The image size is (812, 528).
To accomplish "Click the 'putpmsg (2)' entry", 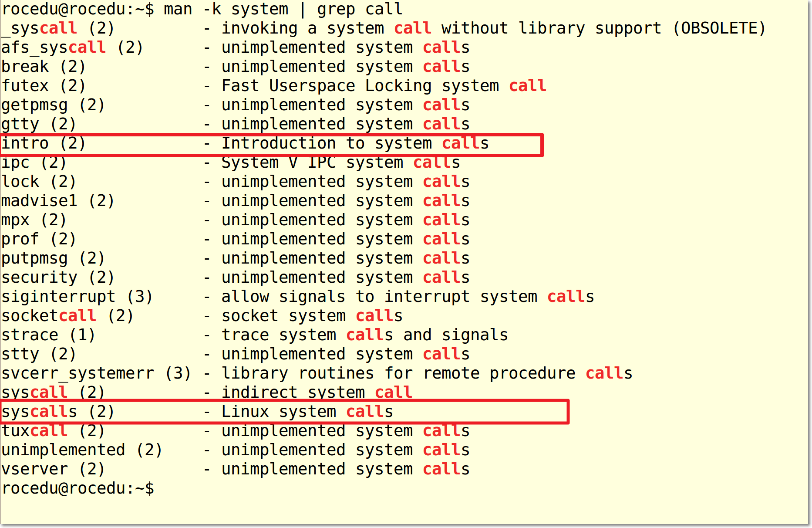I will point(53,258).
